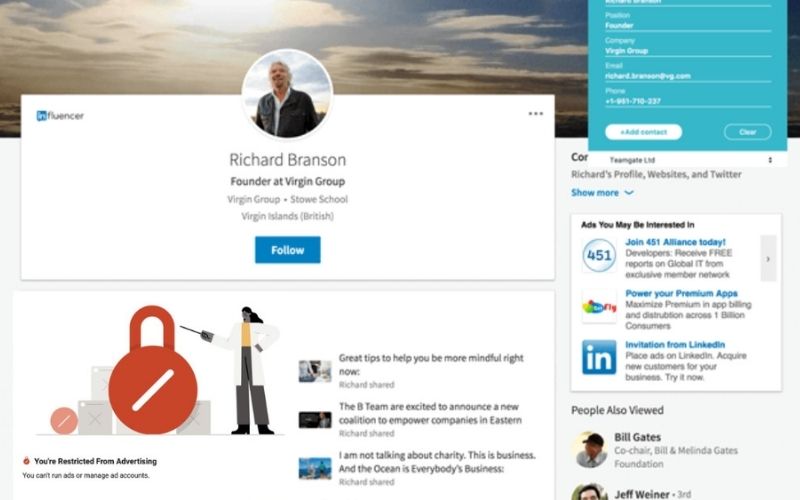
Task: Clear the contact form fields
Action: (x=747, y=132)
